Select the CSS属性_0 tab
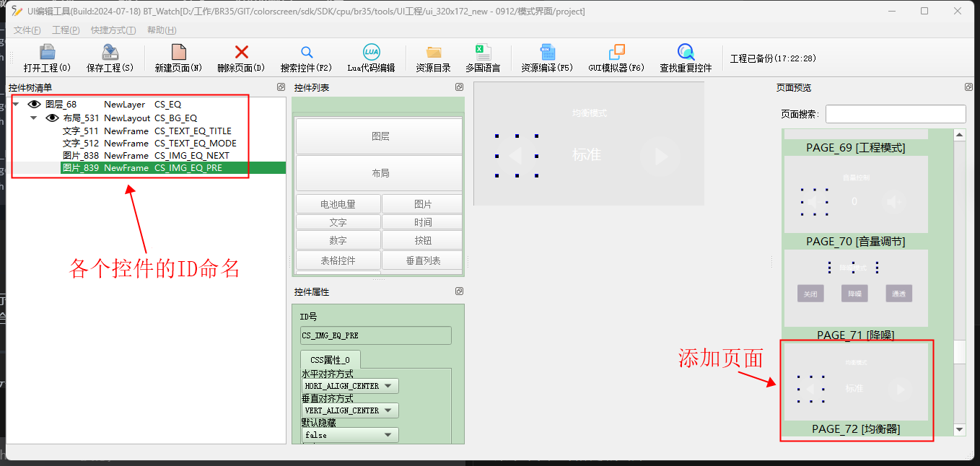This screenshot has width=980, height=466. (x=330, y=360)
